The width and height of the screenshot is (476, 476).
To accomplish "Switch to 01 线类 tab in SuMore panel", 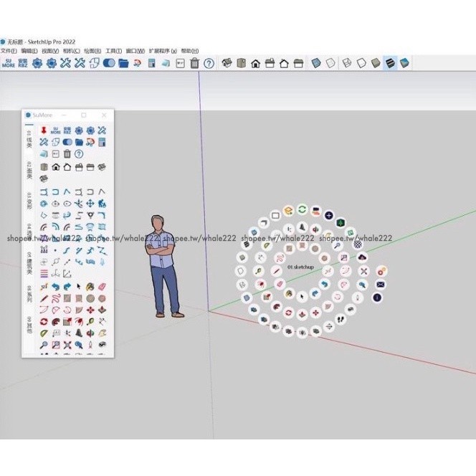I will [x=29, y=139].
